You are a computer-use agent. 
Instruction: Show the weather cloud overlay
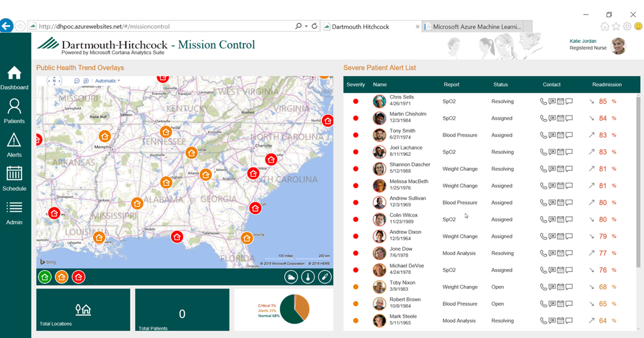coord(292,277)
